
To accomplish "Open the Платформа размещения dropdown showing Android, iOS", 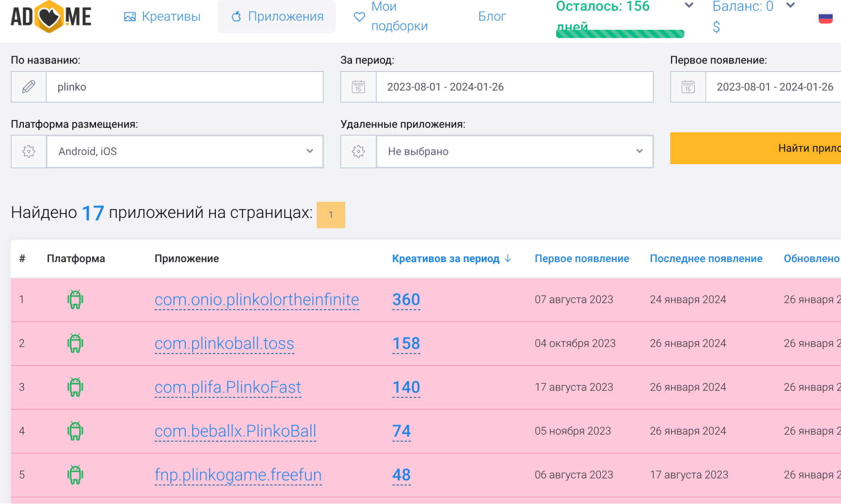I will (185, 151).
